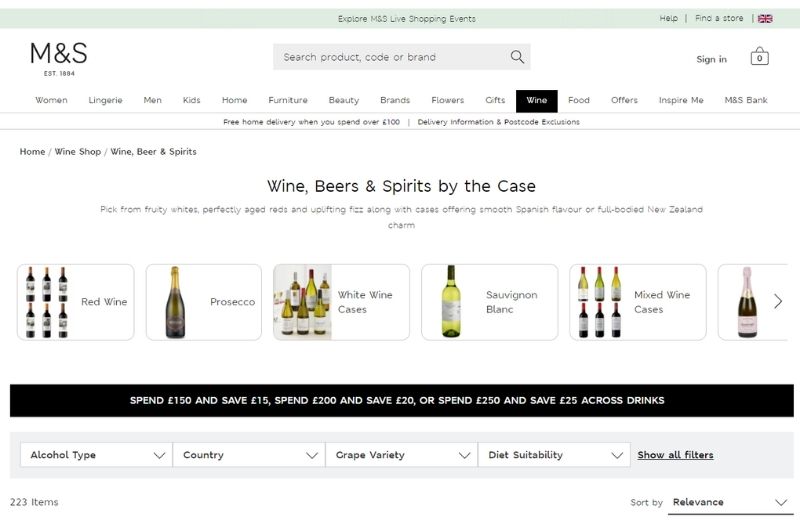The image size is (800, 531).
Task: Click the Help link
Action: click(x=668, y=18)
